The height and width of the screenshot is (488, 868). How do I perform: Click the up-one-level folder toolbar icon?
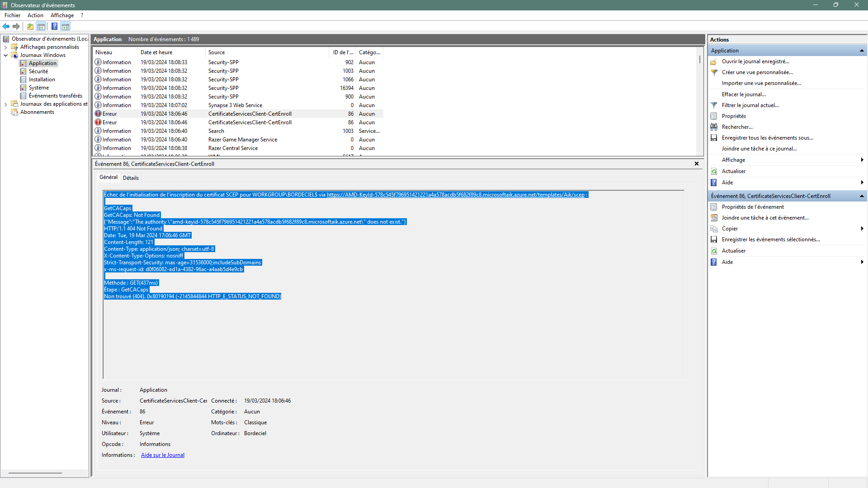click(x=30, y=27)
